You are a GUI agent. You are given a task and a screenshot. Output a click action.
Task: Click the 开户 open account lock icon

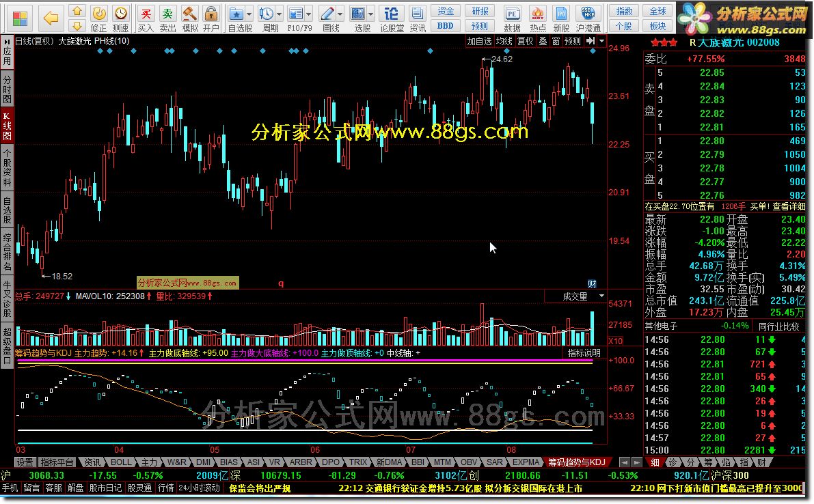coord(211,18)
